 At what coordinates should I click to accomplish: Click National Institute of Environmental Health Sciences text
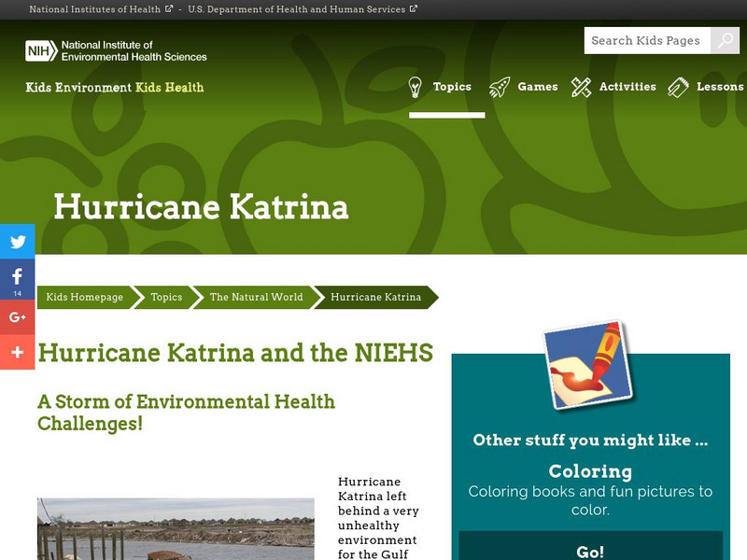click(x=134, y=51)
